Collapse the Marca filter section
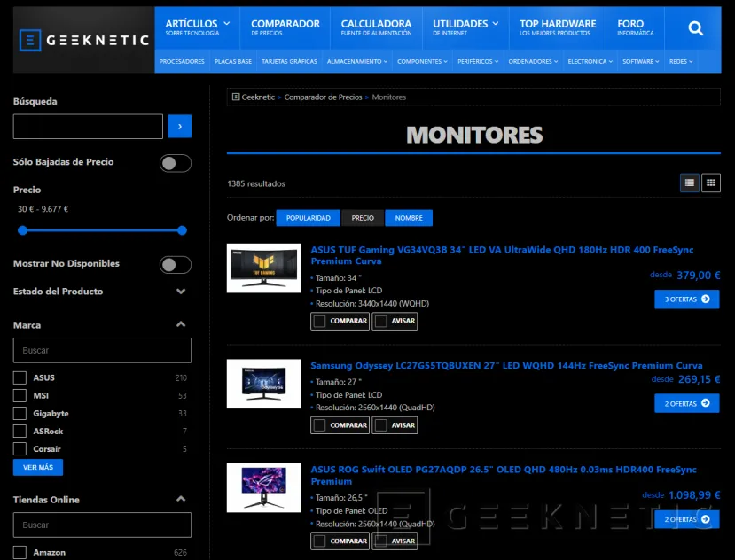The height and width of the screenshot is (560, 735). pos(181,324)
